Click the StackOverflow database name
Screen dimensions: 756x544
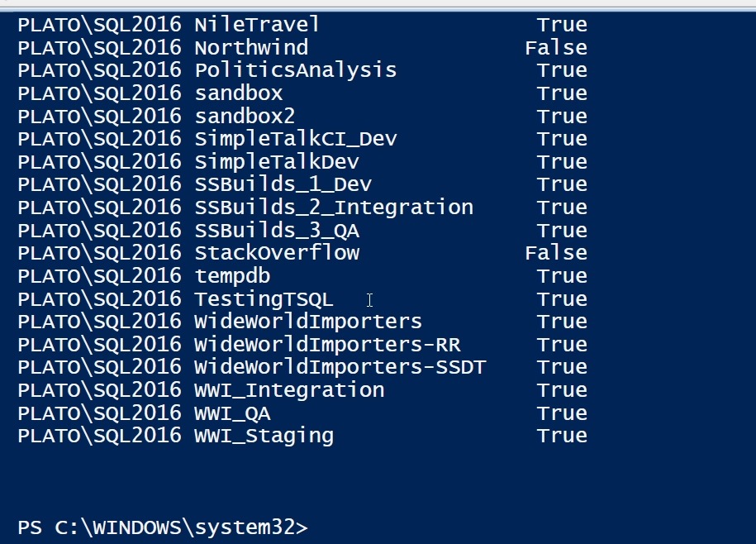tap(277, 253)
